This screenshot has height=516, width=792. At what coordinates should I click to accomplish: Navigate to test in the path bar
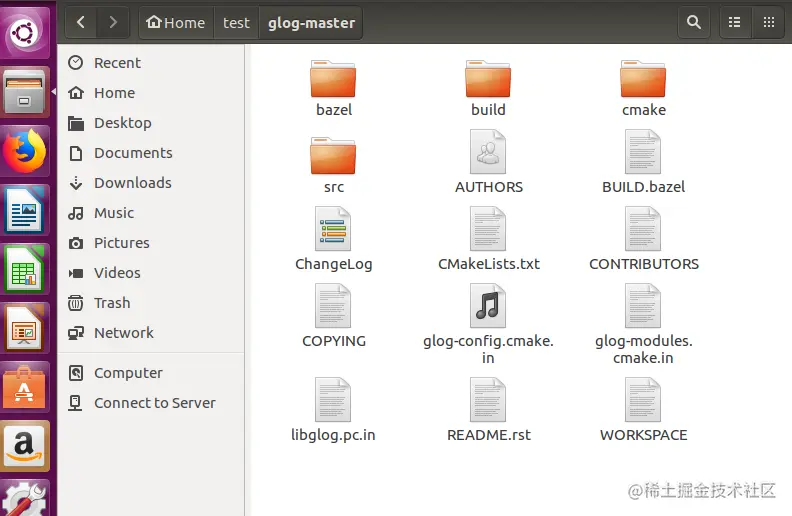[236, 23]
